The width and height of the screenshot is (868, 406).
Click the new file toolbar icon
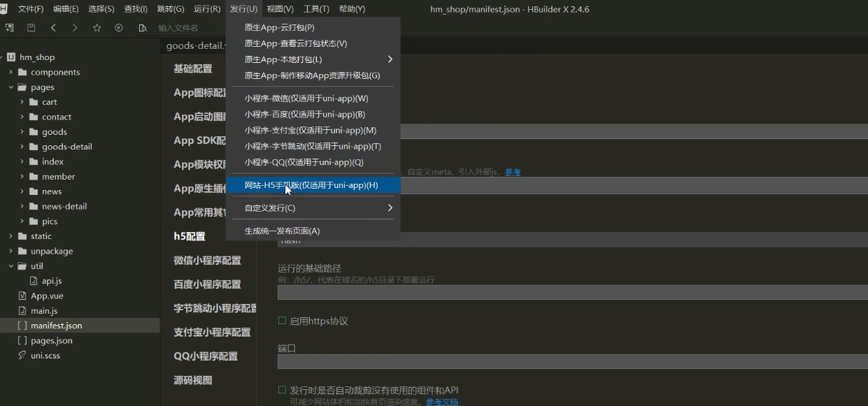tap(9, 28)
